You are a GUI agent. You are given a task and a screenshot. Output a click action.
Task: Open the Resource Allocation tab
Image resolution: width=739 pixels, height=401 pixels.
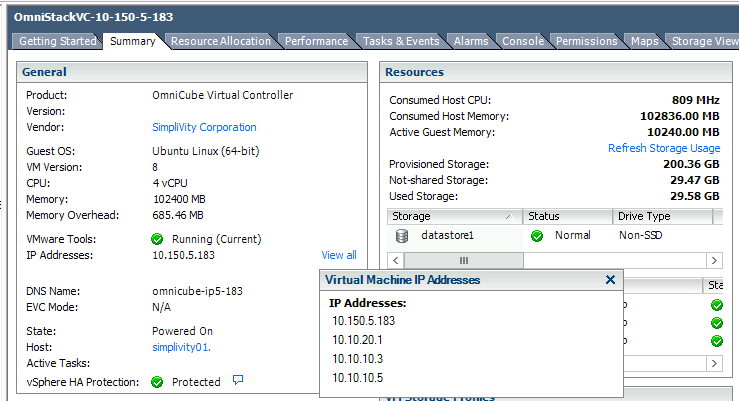(221, 41)
